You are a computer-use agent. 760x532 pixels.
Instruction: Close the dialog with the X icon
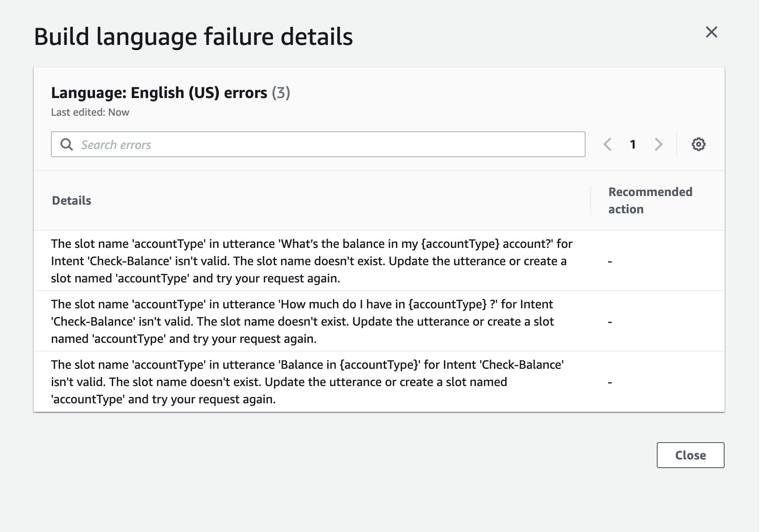pyautogui.click(x=711, y=32)
